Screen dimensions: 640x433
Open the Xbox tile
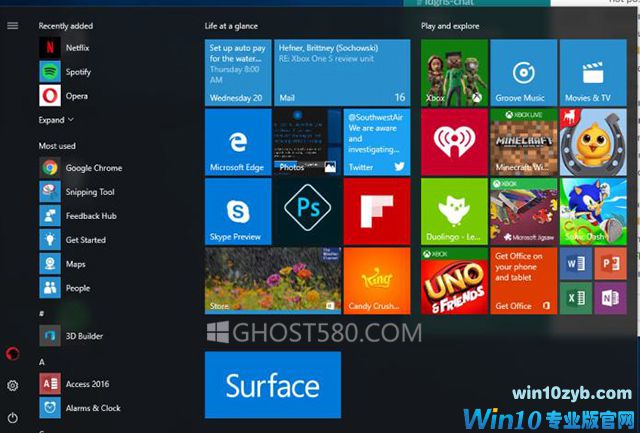click(x=454, y=73)
